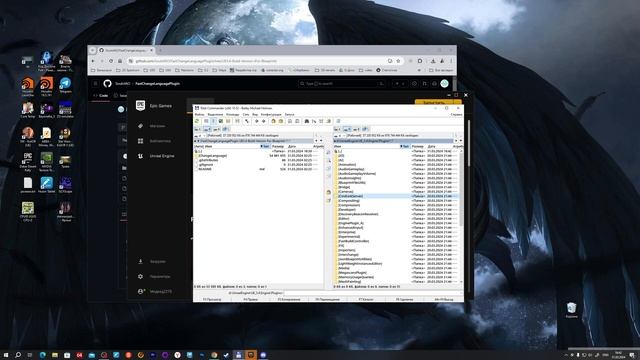This screenshot has height=360, width=640.
Task: Open Команды menu in Total Commander
Action: [233, 115]
